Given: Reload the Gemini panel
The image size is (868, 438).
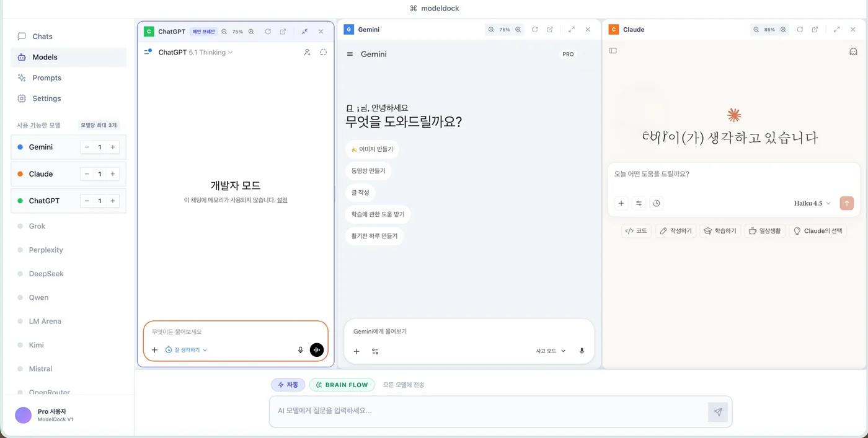Looking at the screenshot, I should coord(534,30).
